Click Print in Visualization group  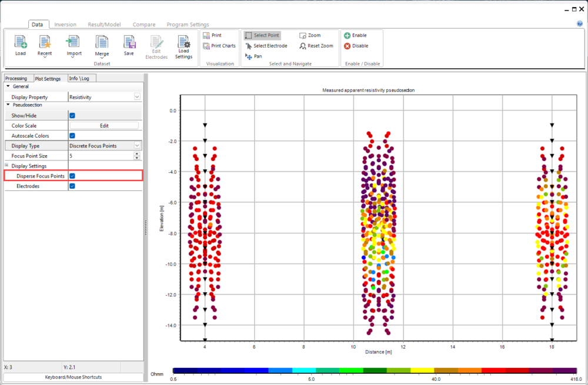click(212, 35)
